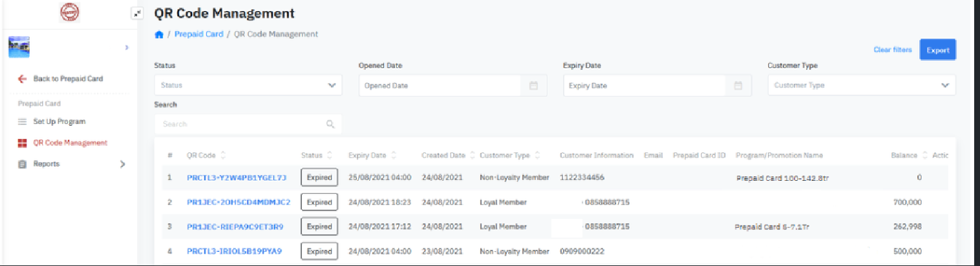Collapse the sidebar with the shrink icon

click(x=136, y=13)
